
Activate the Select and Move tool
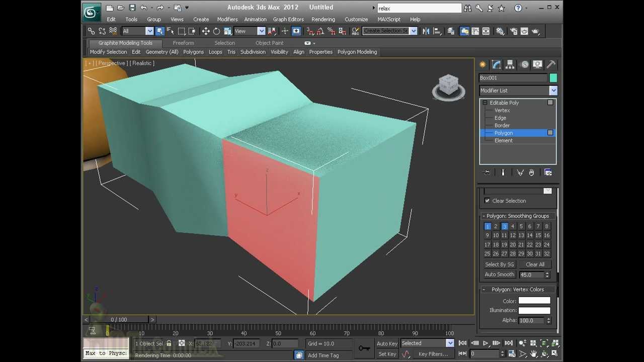(x=206, y=31)
